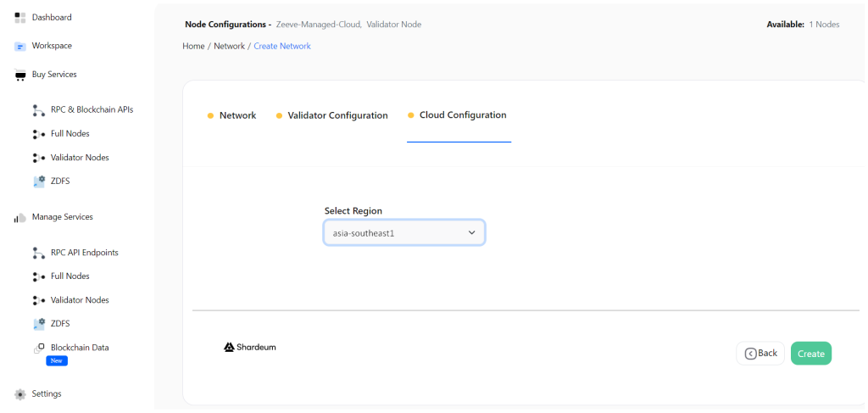Select the Manage Services section
The image size is (868, 413).
pos(63,217)
